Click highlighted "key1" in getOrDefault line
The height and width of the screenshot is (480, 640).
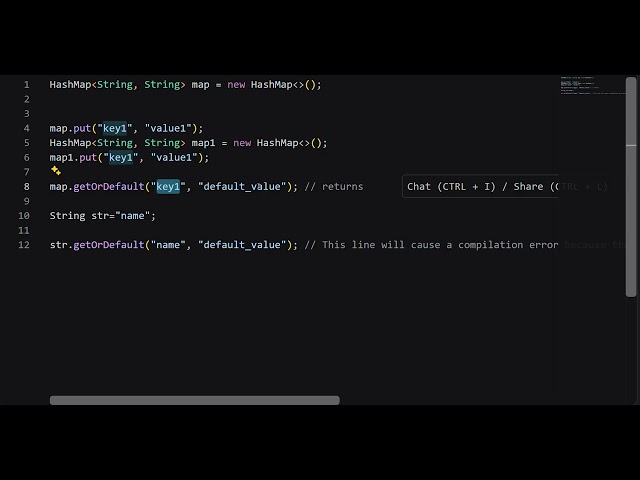pyautogui.click(x=168, y=187)
